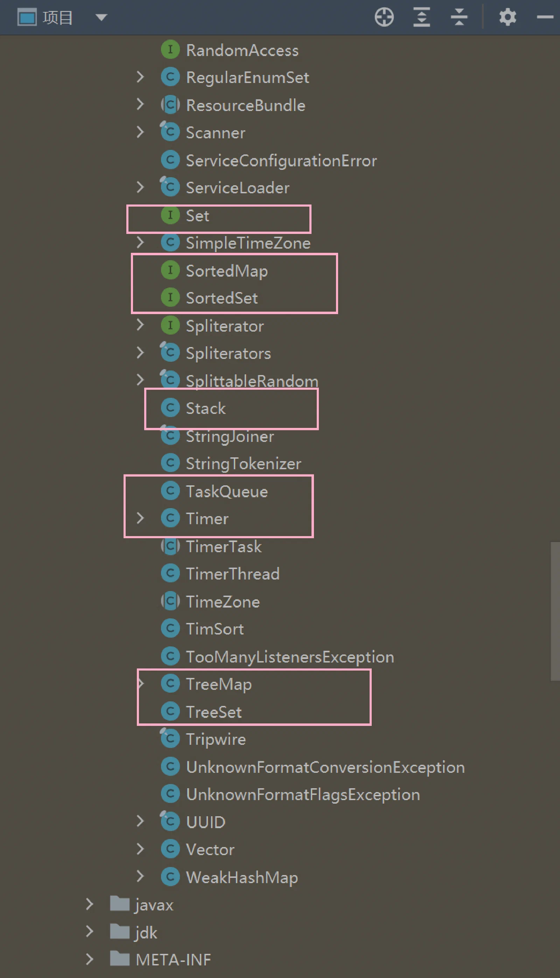
Task: Select the SortedMap interface
Action: [x=227, y=271]
